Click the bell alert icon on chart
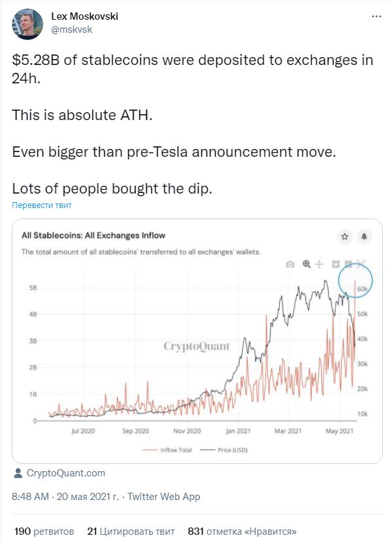 (364, 236)
